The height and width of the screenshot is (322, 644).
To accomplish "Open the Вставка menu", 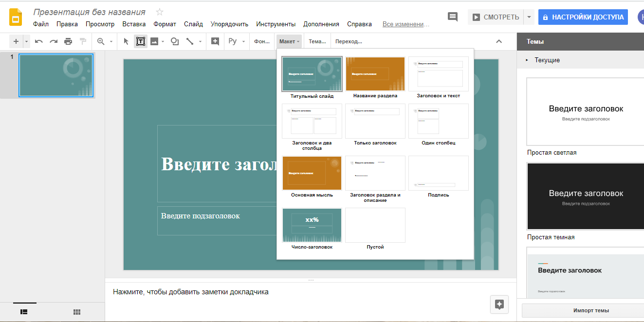I will [x=134, y=23].
